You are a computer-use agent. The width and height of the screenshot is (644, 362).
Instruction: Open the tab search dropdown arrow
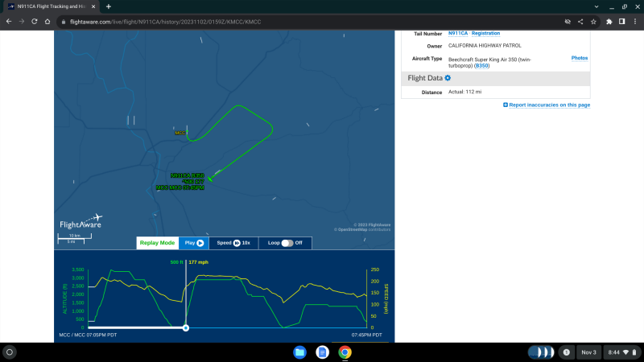point(597,6)
